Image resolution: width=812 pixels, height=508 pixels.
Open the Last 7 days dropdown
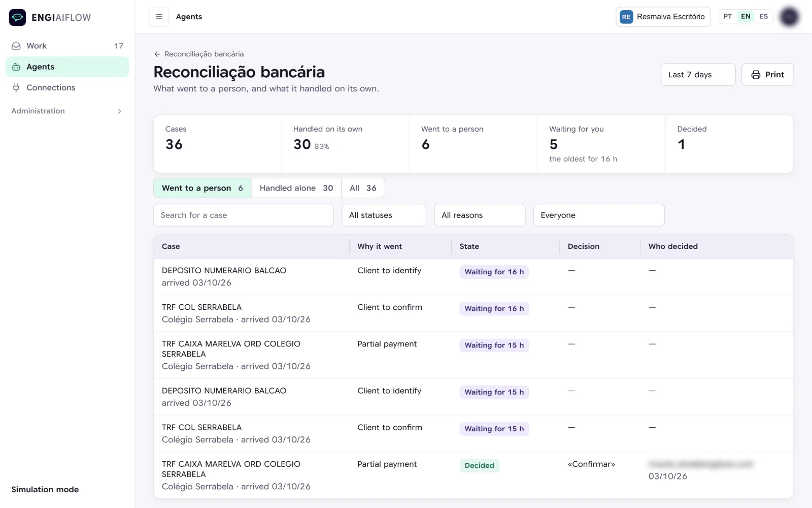coord(698,75)
